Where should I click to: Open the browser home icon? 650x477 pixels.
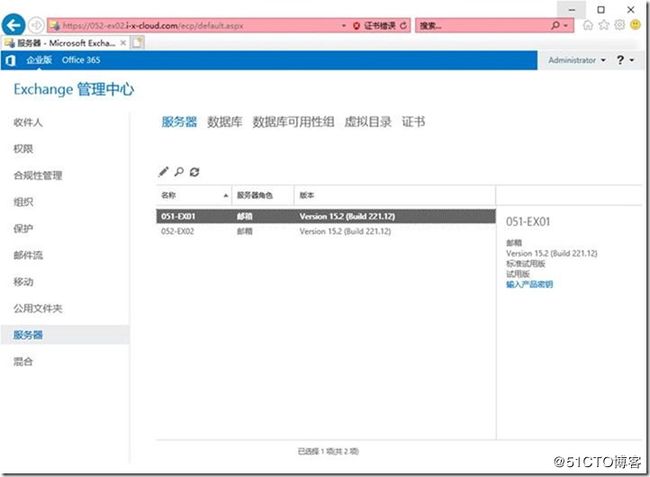pos(587,25)
